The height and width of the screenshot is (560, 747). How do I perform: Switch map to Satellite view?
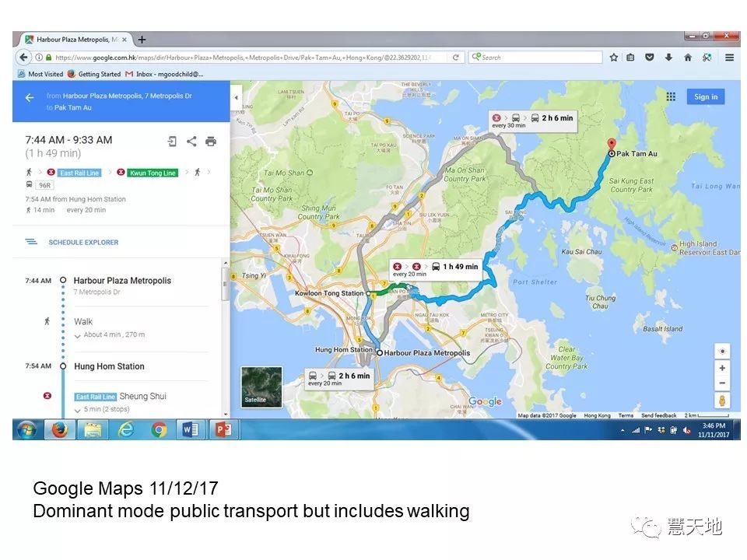point(261,387)
